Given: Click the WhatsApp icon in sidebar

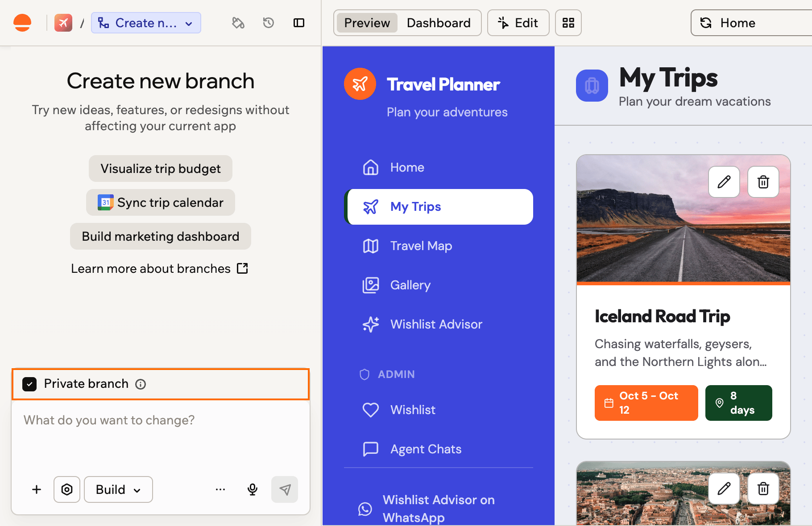Looking at the screenshot, I should (x=365, y=509).
